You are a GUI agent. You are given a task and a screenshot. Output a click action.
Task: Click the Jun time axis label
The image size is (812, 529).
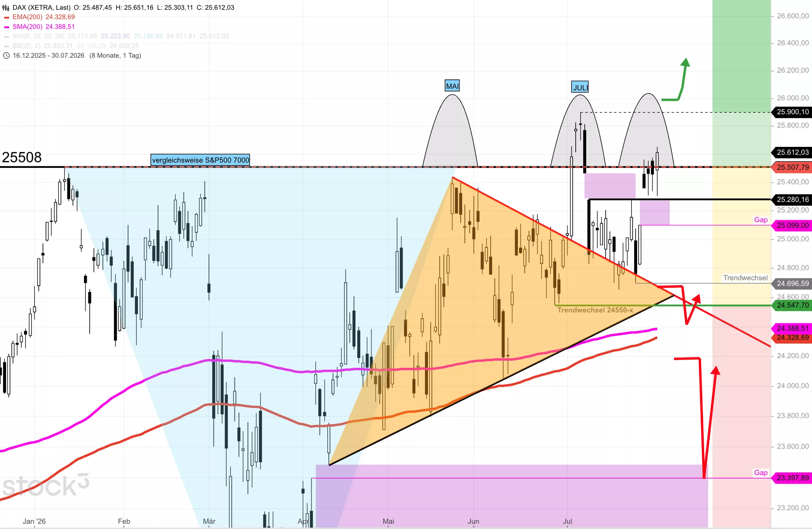(473, 521)
